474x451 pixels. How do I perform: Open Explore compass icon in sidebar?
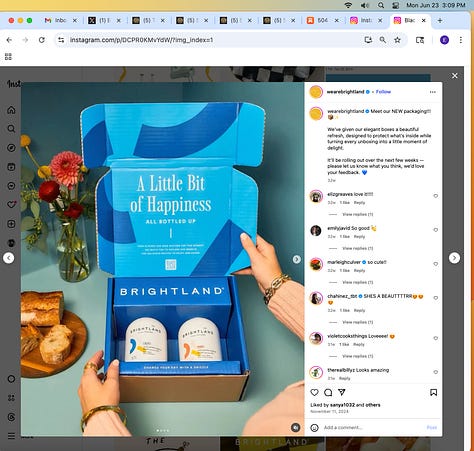(x=11, y=148)
